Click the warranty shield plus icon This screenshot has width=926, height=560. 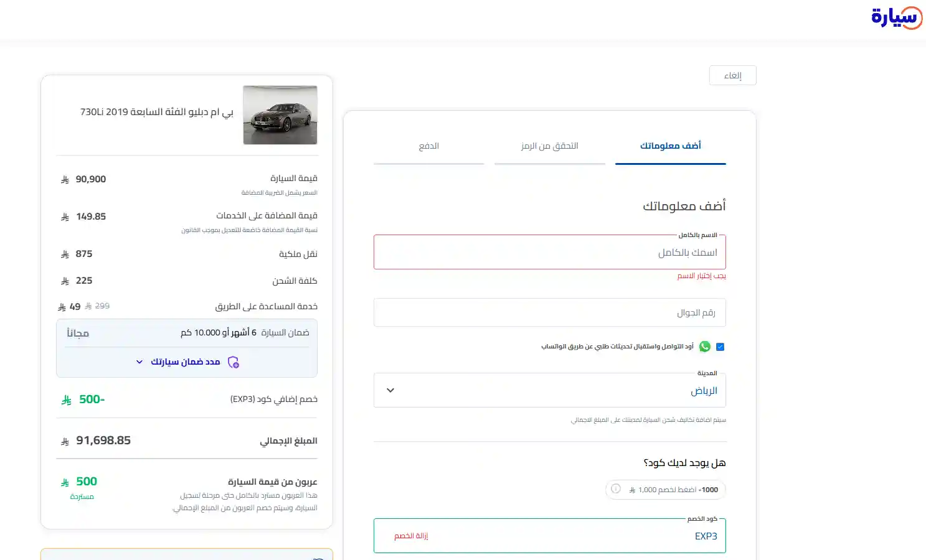234,362
